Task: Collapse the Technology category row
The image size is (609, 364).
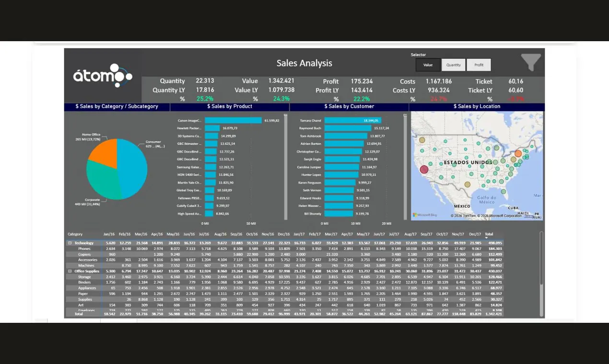Action: tap(70, 243)
